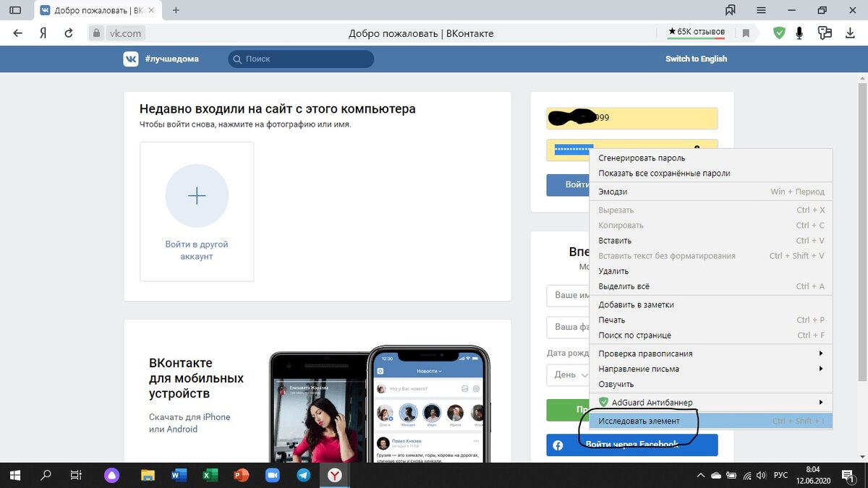Select Удалить in context menu
The image size is (868, 488).
tap(711, 270)
